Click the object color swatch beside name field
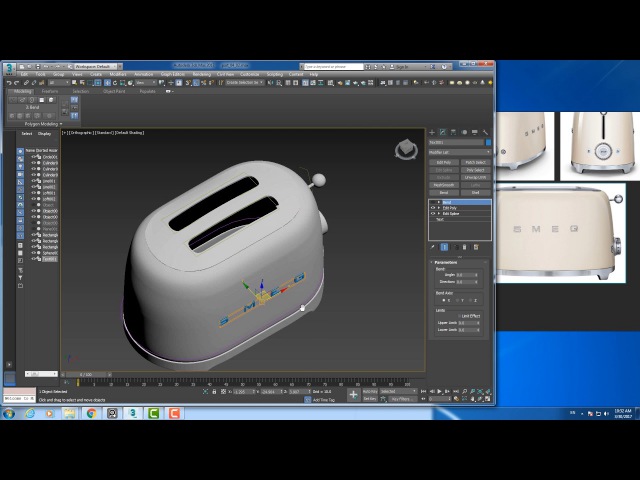Viewport: 640px width, 480px height. pyautogui.click(x=488, y=142)
